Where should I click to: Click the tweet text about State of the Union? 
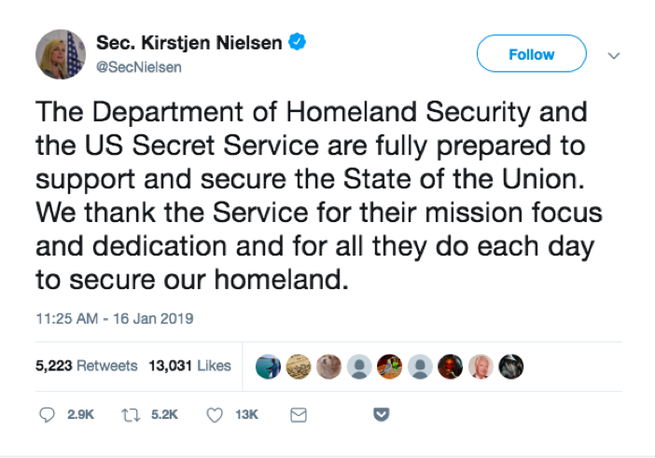(x=319, y=196)
